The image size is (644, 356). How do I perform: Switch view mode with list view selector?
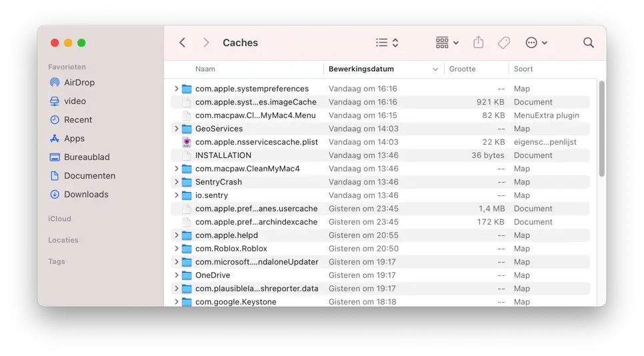(x=387, y=43)
